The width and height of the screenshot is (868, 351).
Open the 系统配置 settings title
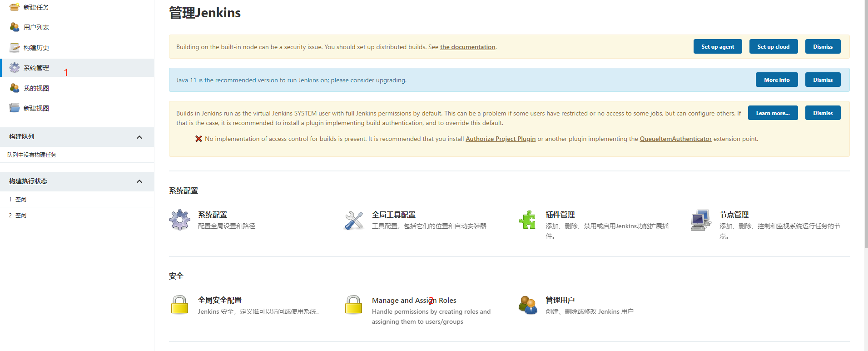click(213, 215)
